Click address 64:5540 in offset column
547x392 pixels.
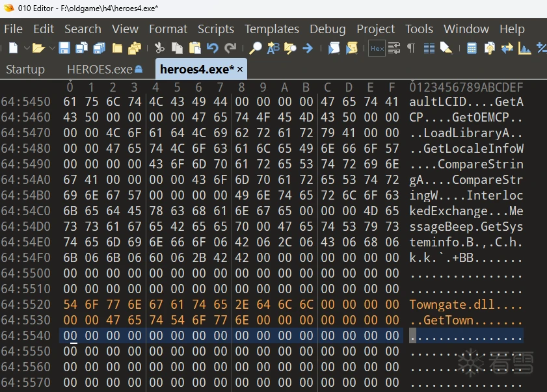(x=26, y=335)
